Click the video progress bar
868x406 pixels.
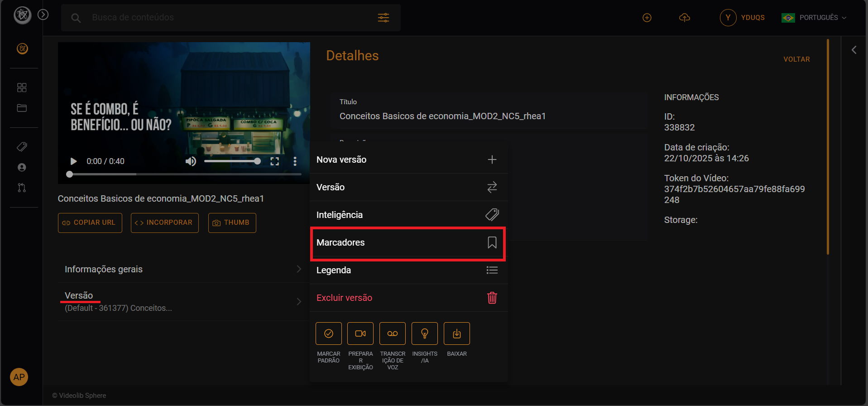pyautogui.click(x=184, y=174)
